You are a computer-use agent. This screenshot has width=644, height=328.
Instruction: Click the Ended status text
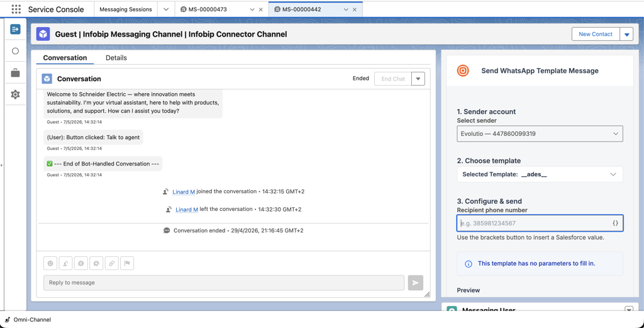click(360, 79)
